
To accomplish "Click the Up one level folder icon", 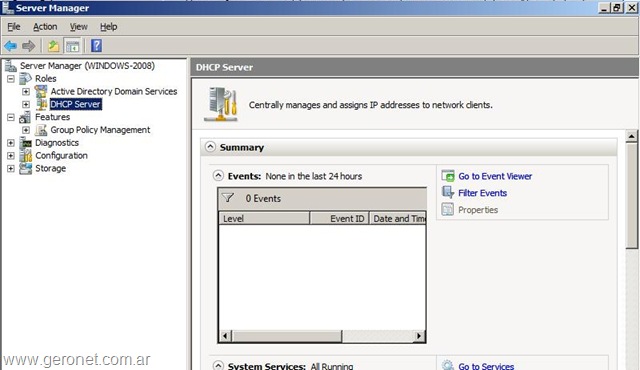I will tap(53, 46).
